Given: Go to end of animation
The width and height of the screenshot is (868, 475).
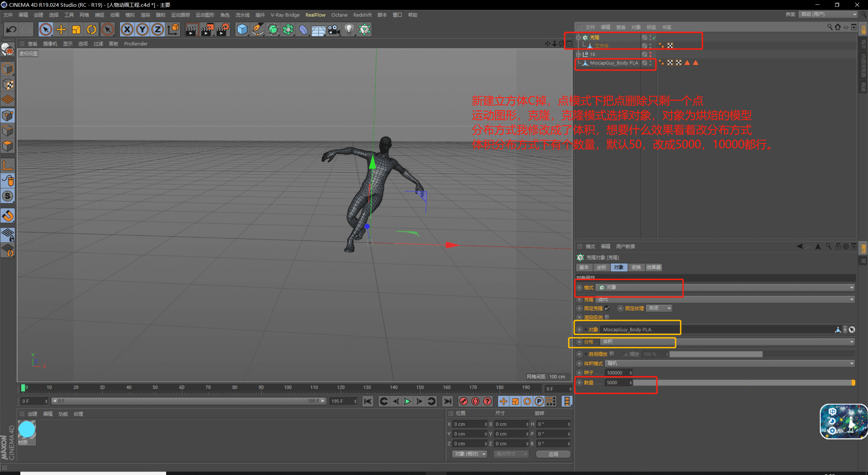Looking at the screenshot, I should [x=447, y=401].
